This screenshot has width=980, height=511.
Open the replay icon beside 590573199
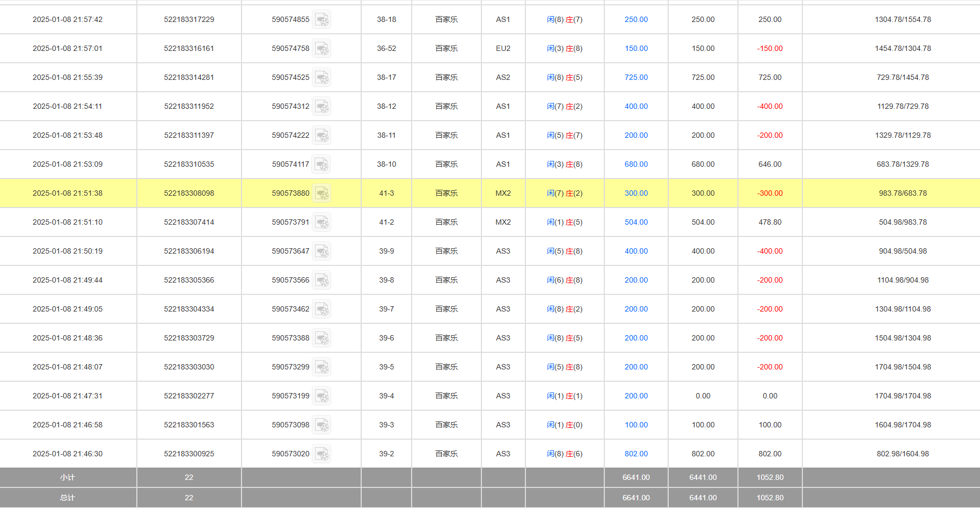point(321,396)
